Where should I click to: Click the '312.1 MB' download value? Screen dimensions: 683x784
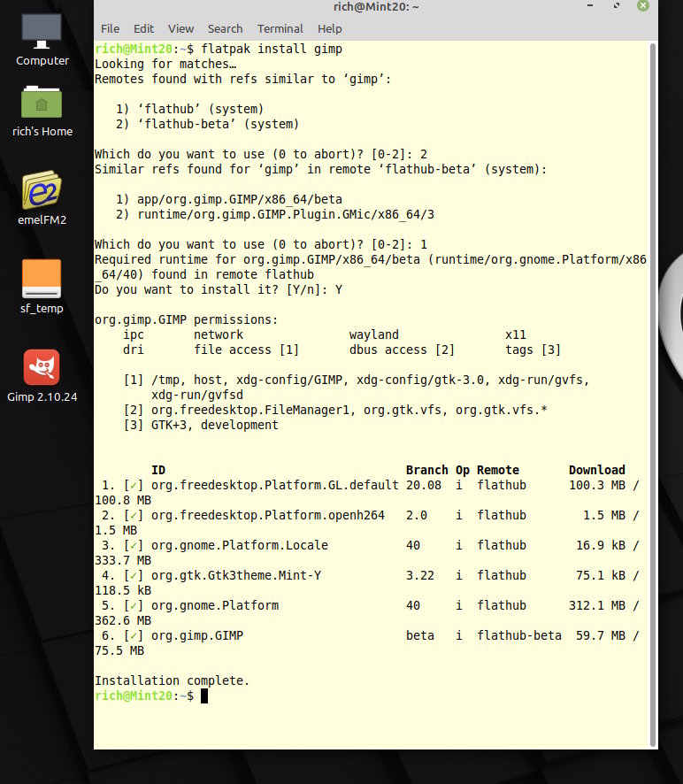[x=597, y=606]
